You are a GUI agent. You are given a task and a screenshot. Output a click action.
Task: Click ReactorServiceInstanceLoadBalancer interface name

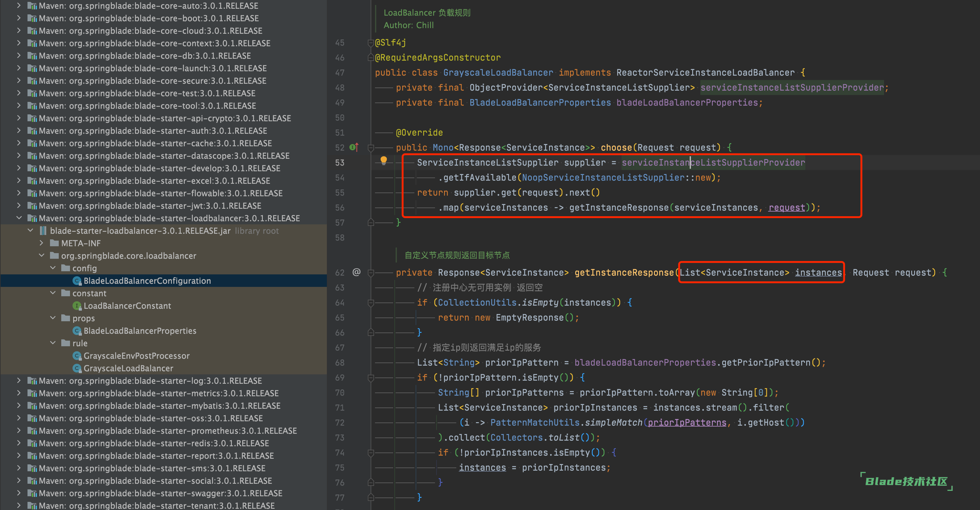(x=705, y=72)
